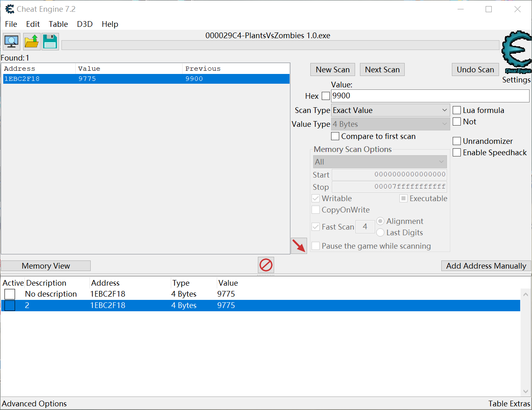Select the Alignment radio button
This screenshot has width=532, height=410.
(x=380, y=221)
